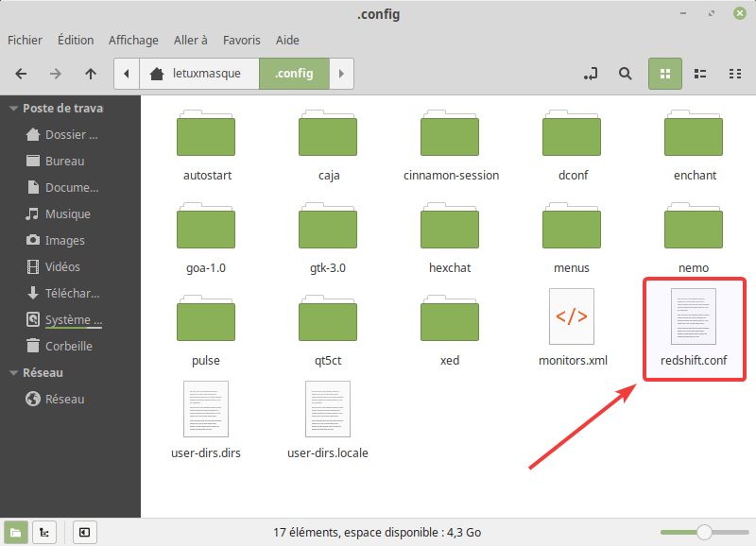Select the monitors.xml file icon
Viewport: 756px width, 546px height.
pyautogui.click(x=572, y=316)
